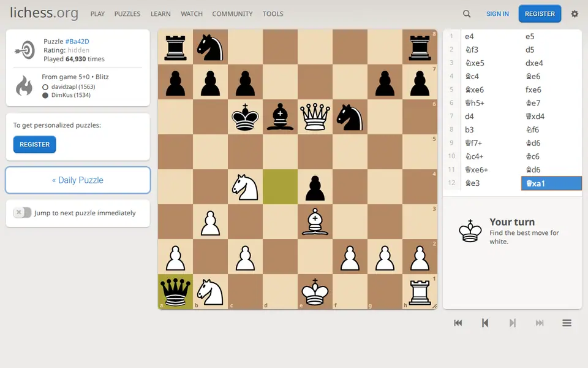Toggle Jump to next puzzle immediately

point(22,213)
